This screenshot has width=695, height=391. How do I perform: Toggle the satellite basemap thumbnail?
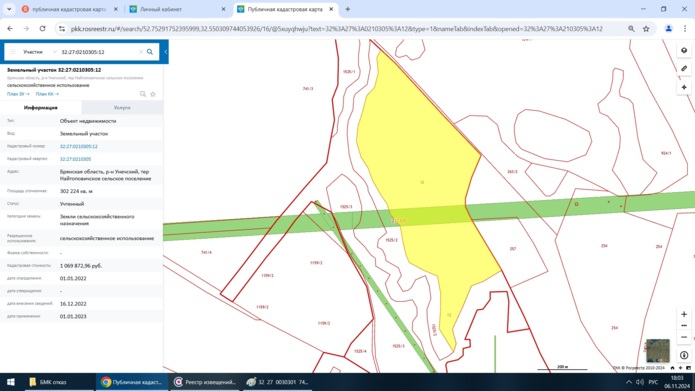(658, 351)
